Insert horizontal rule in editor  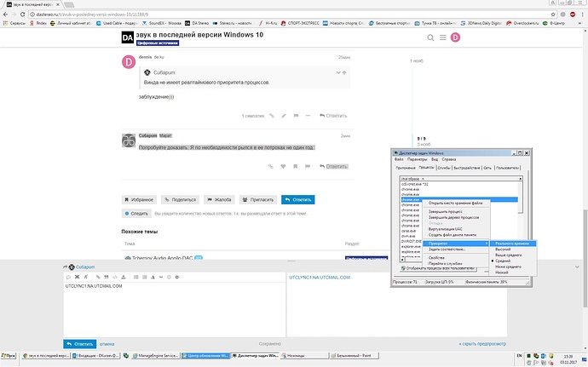tap(161, 277)
